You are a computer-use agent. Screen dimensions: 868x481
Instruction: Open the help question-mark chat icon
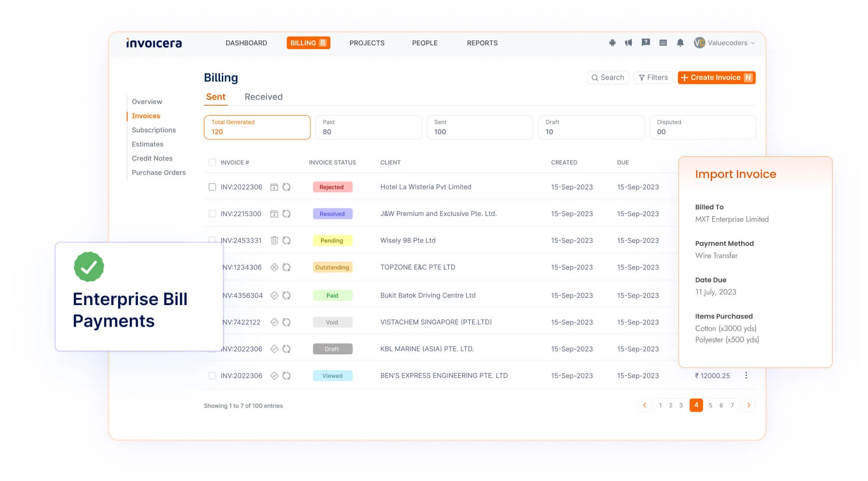click(646, 42)
